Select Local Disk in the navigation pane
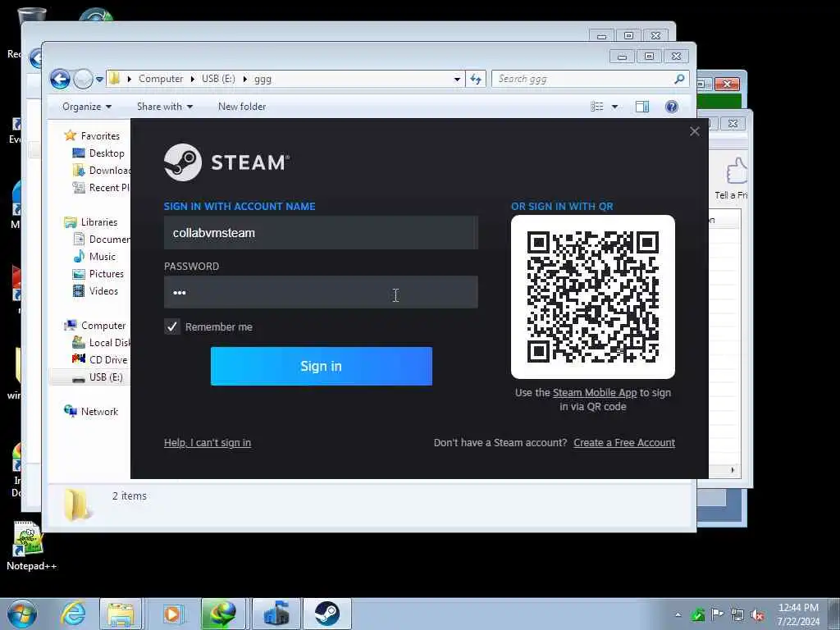Viewport: 840px width, 630px height. click(101, 342)
